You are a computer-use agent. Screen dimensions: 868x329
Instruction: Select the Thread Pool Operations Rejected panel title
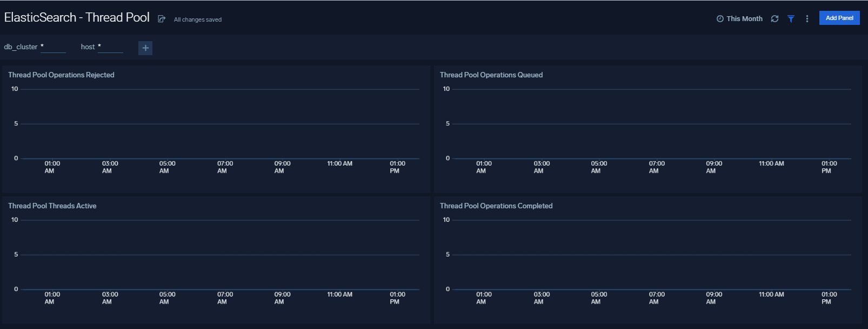(x=61, y=75)
